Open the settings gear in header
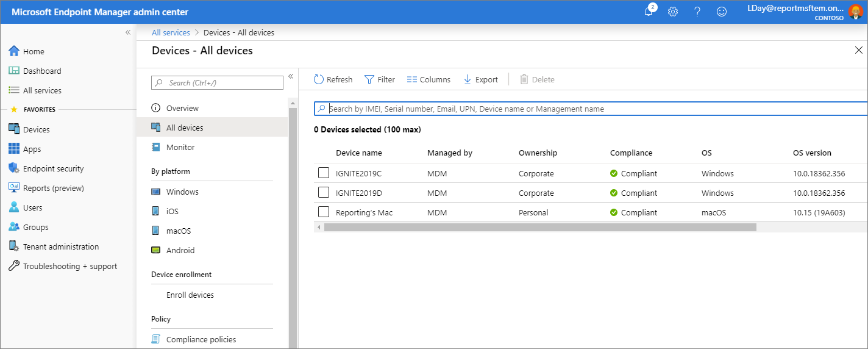The width and height of the screenshot is (868, 349). (x=673, y=12)
